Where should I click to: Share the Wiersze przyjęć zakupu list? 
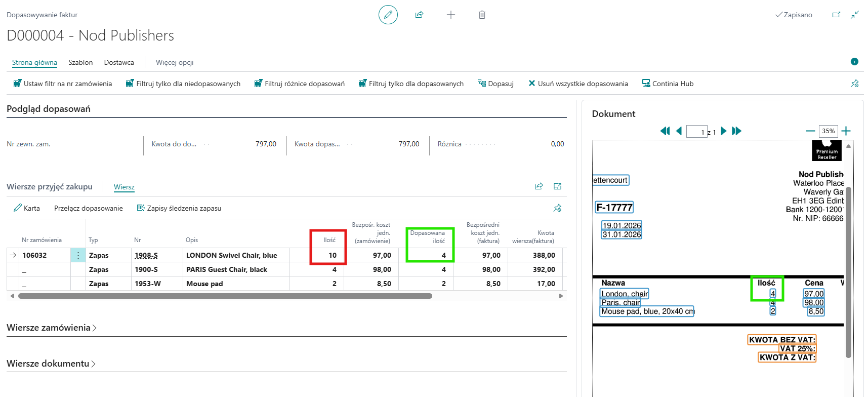539,186
